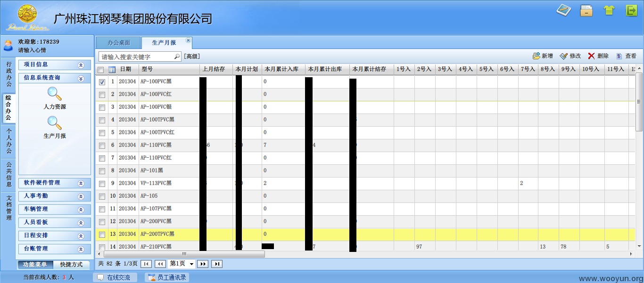
Task: Click the keyword search input field
Action: click(136, 57)
